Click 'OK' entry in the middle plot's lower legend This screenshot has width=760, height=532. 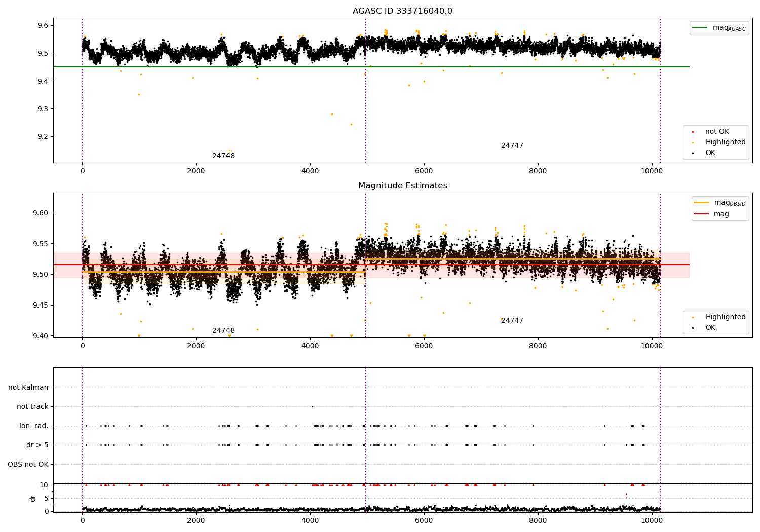(710, 328)
